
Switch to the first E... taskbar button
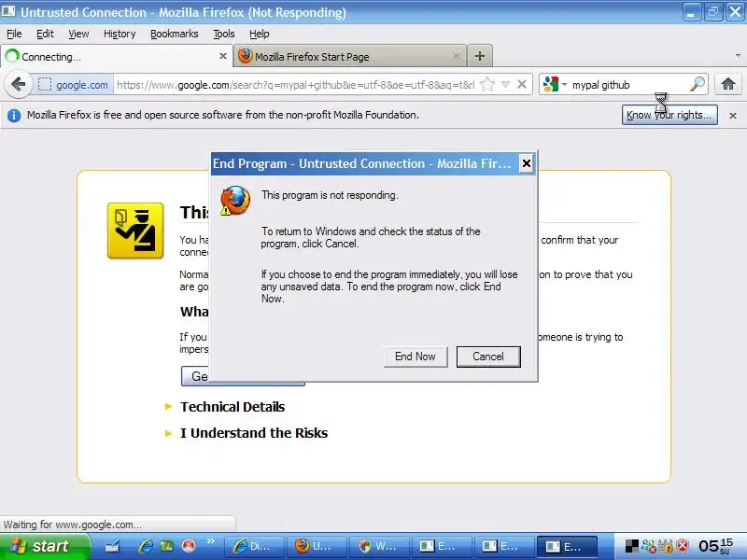[442, 546]
